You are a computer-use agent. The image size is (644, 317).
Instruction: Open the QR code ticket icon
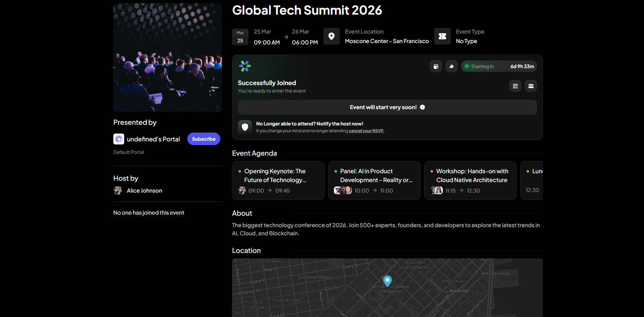coord(515,86)
